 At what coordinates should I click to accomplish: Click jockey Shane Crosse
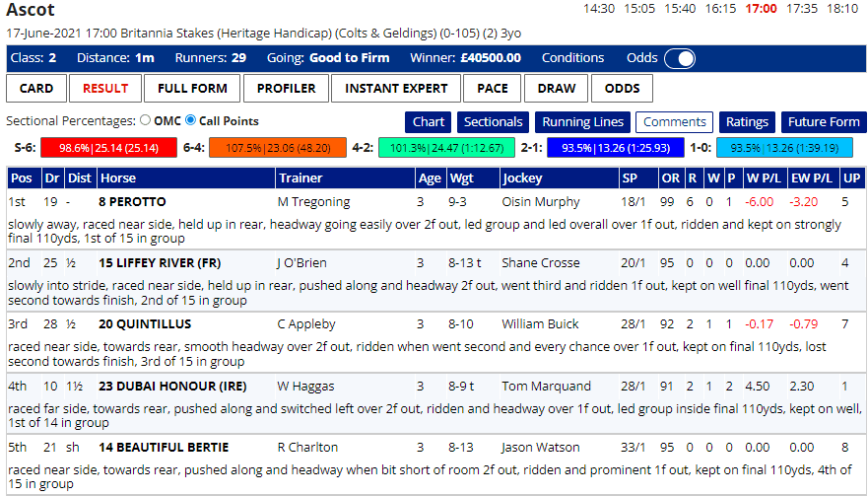pyautogui.click(x=540, y=262)
